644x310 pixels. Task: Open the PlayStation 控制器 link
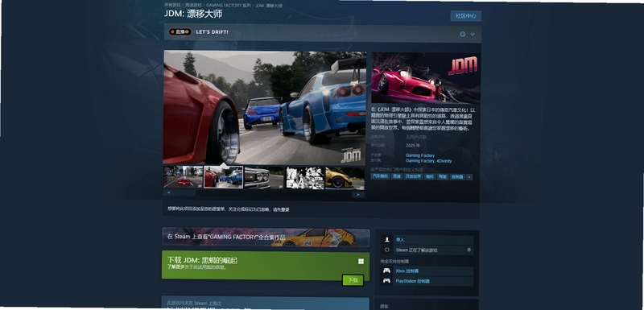click(x=412, y=281)
